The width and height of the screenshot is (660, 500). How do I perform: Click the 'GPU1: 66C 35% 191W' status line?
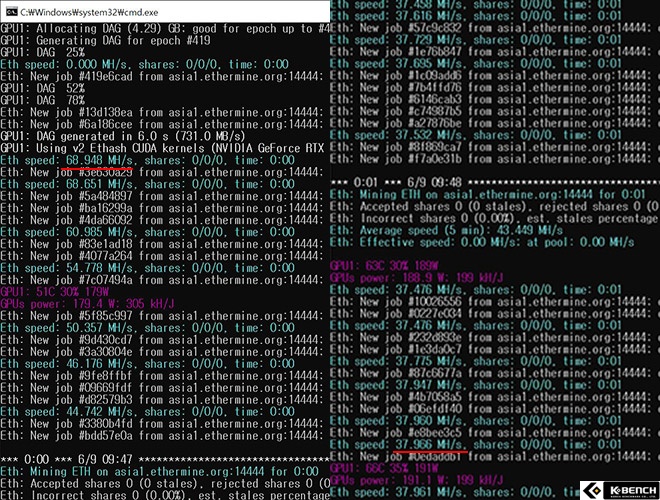pos(384,468)
